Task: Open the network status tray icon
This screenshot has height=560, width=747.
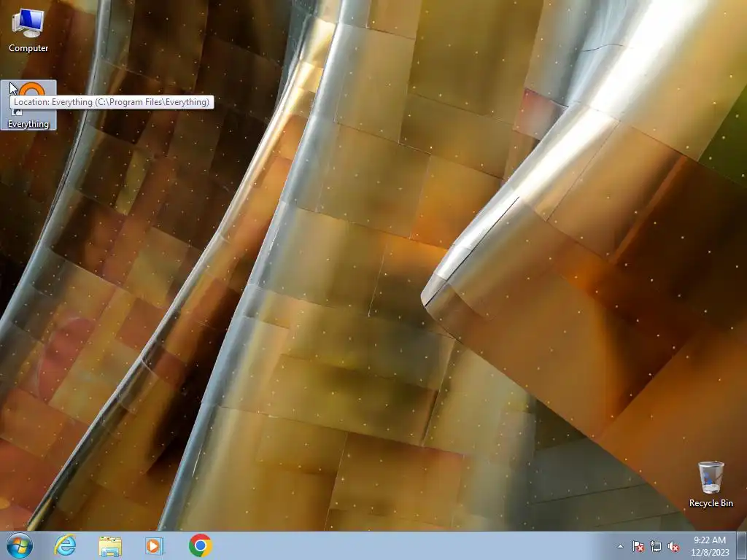Action: pos(656,546)
